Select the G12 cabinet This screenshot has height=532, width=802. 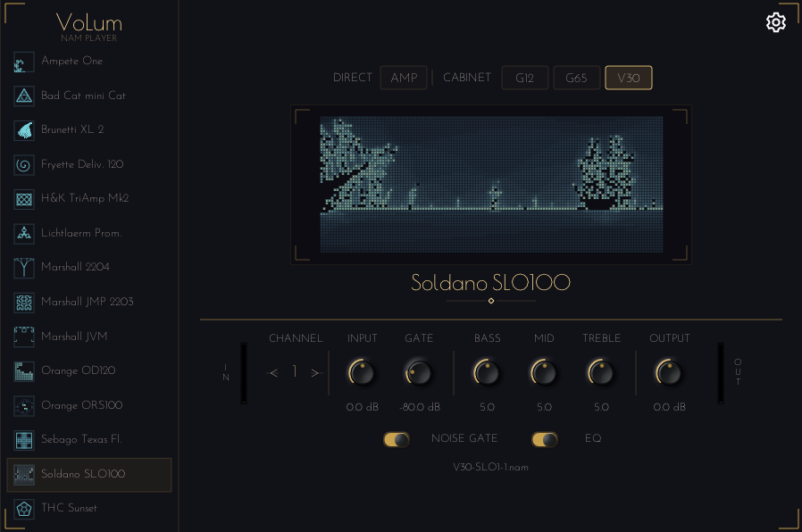[525, 78]
